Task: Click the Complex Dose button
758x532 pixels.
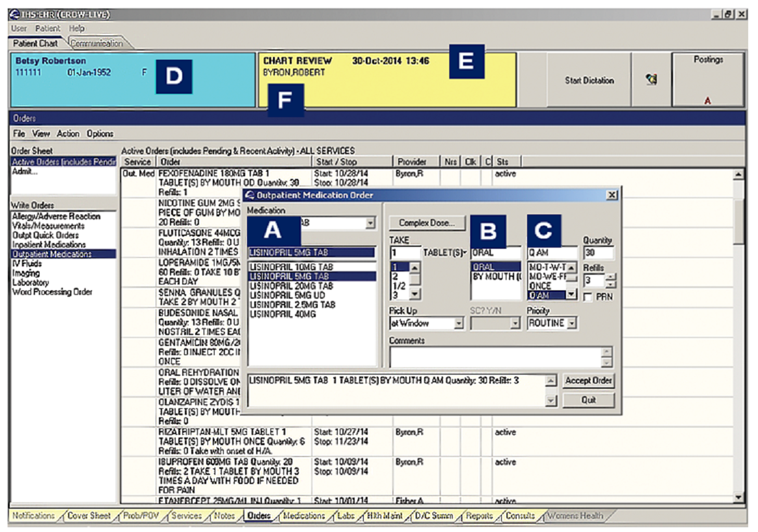Action: 427,223
